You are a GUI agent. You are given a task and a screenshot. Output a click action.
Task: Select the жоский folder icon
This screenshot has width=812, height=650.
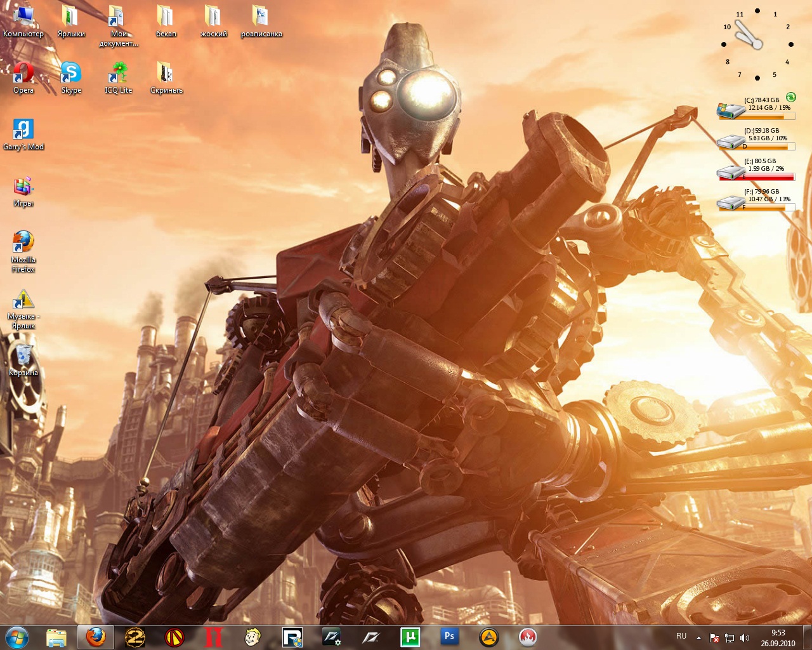point(213,21)
